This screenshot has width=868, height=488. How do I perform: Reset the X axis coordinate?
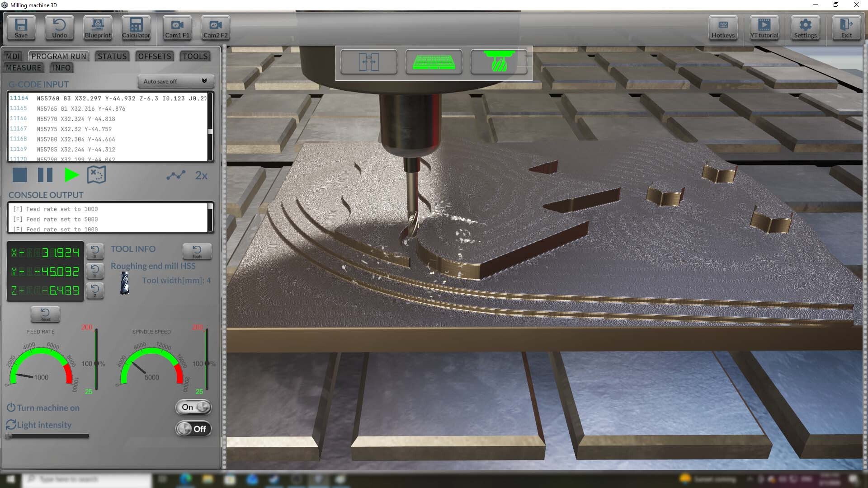(x=95, y=252)
